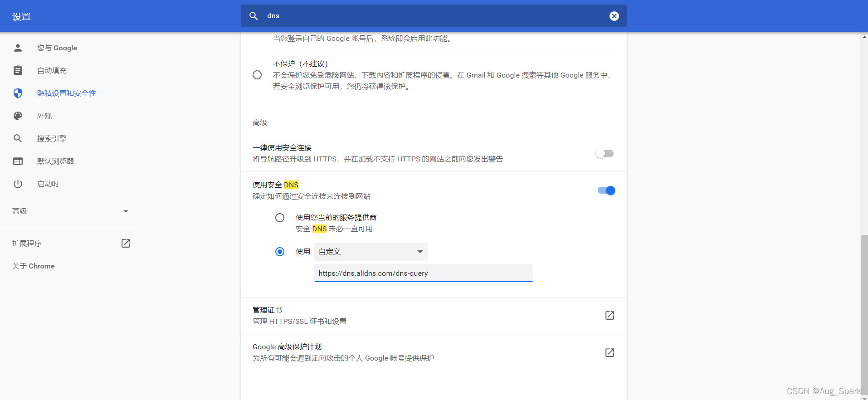868x400 pixels.
Task: Navigate to 搜索引擎 settings
Action: coord(52,138)
